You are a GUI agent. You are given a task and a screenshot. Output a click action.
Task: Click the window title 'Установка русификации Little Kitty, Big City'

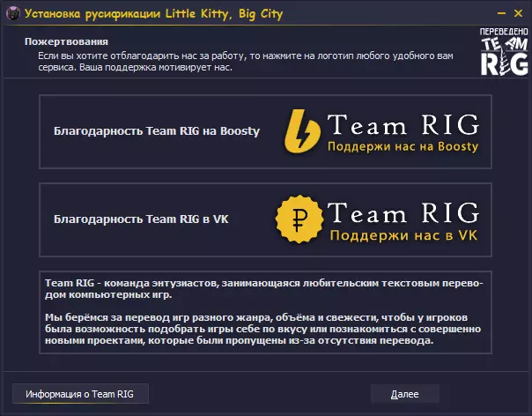tap(153, 14)
